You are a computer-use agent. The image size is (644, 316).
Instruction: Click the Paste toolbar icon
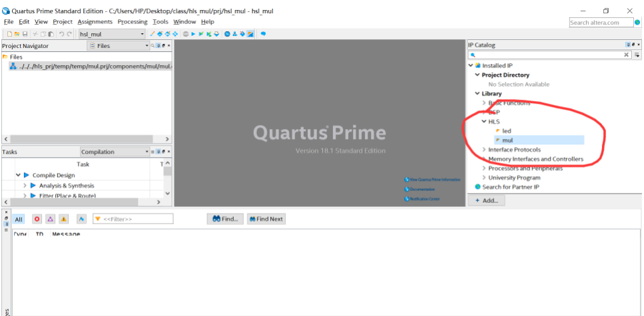pos(51,34)
